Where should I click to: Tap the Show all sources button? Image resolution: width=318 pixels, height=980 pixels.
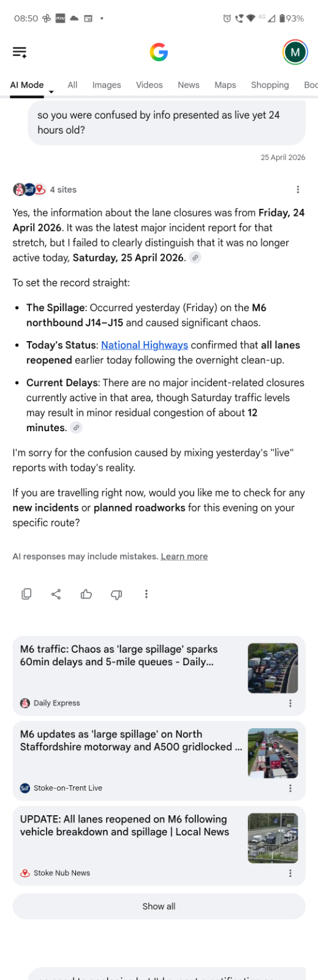159,906
